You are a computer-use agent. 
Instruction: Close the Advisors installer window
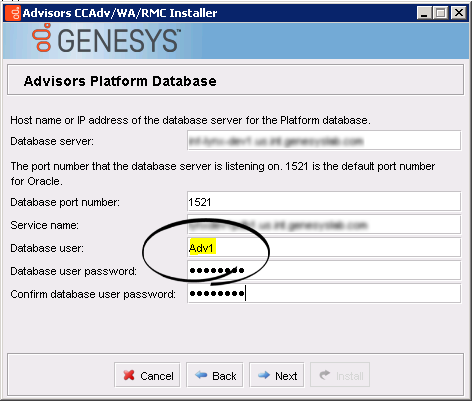(459, 13)
